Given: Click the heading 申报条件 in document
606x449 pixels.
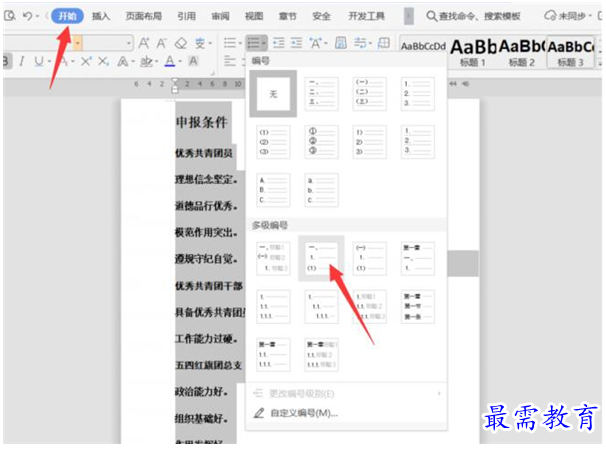Looking at the screenshot, I should coord(202,123).
